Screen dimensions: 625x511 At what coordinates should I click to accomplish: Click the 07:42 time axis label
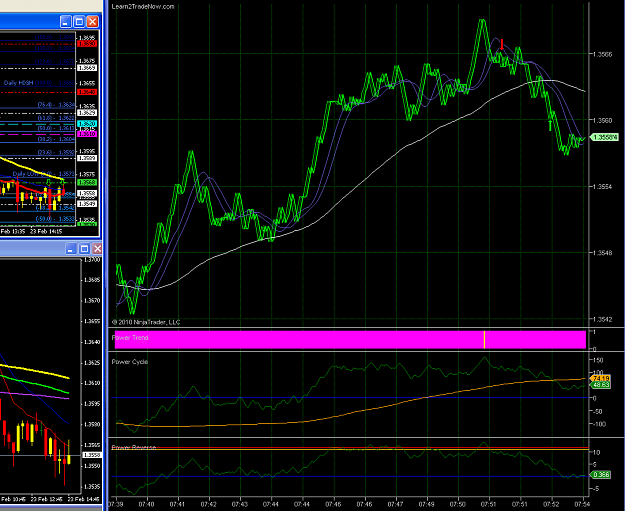tap(208, 504)
